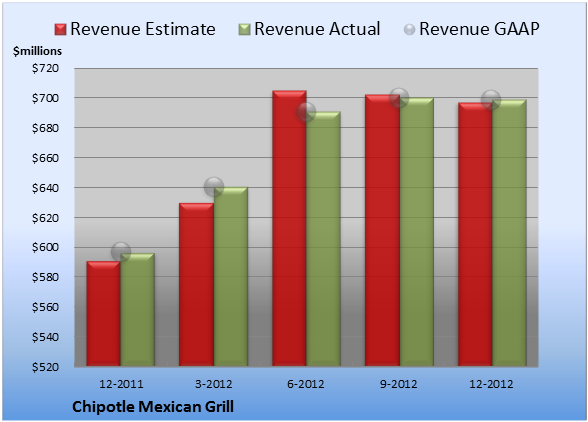Click the $700 axis value

[45, 98]
